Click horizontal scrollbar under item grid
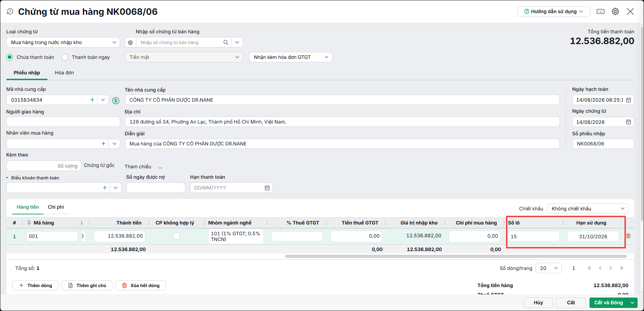This screenshot has height=311, width=644. [456, 256]
